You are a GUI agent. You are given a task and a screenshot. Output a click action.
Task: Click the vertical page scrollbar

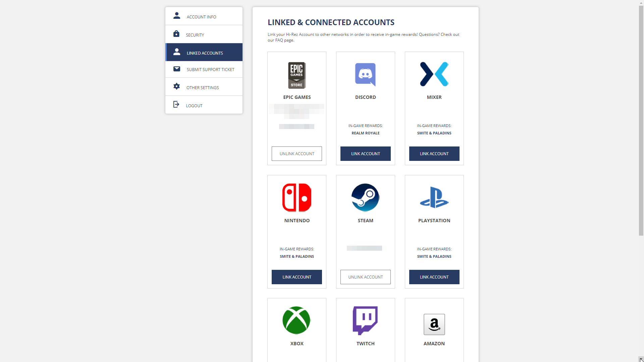click(x=641, y=121)
